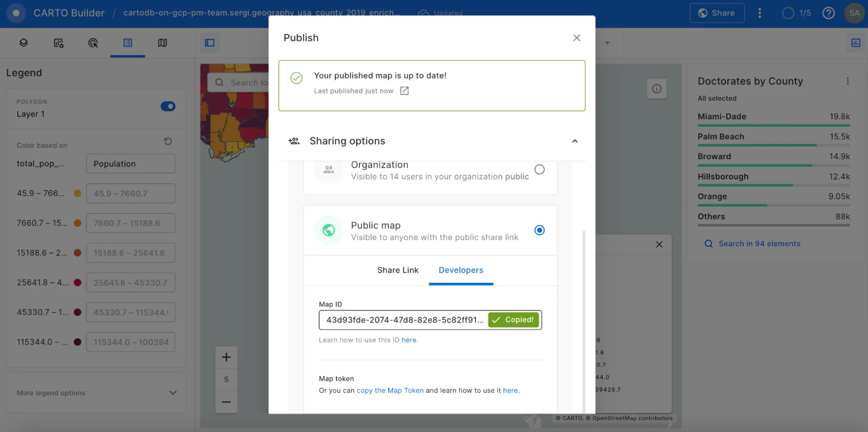Open the Layers panel icon
Image resolution: width=868 pixels, height=432 pixels.
point(23,43)
